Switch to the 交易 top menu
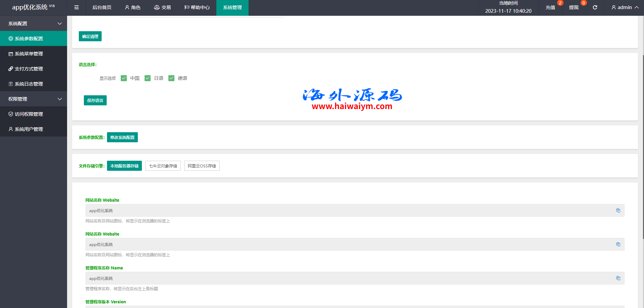This screenshot has width=644, height=308. (x=162, y=7)
